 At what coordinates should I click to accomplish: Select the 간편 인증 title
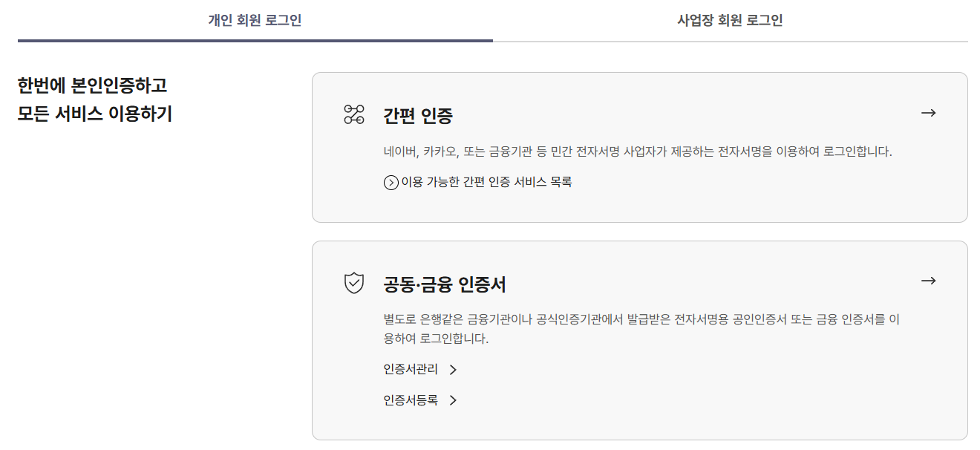point(418,116)
